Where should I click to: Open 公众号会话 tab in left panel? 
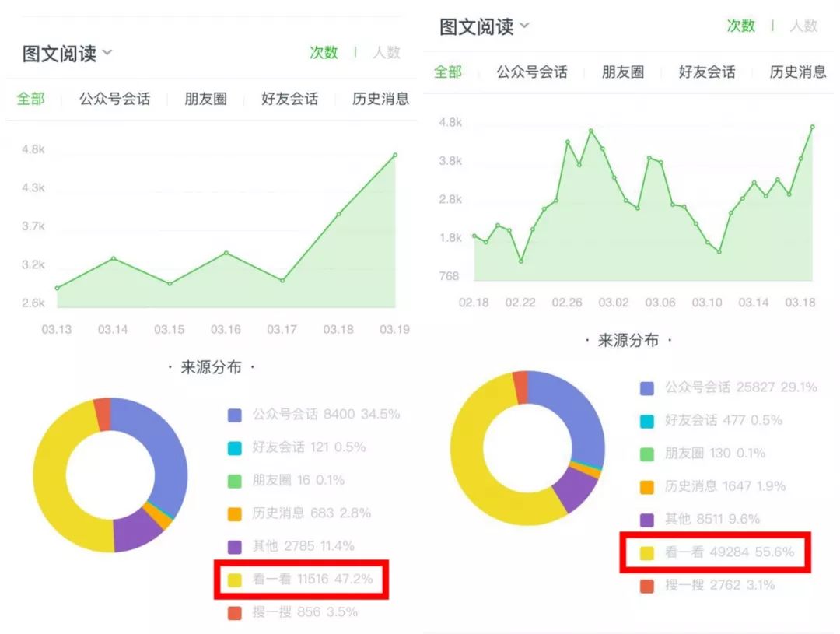(x=114, y=99)
